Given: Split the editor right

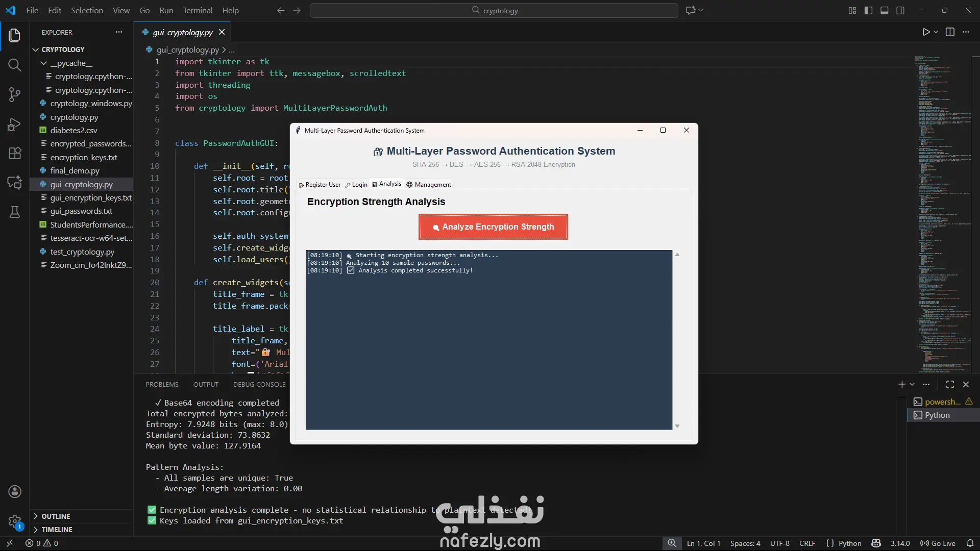Looking at the screenshot, I should 950,32.
